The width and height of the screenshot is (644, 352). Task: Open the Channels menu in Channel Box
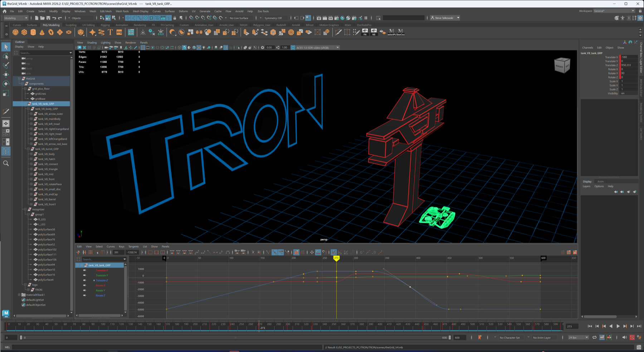(587, 48)
